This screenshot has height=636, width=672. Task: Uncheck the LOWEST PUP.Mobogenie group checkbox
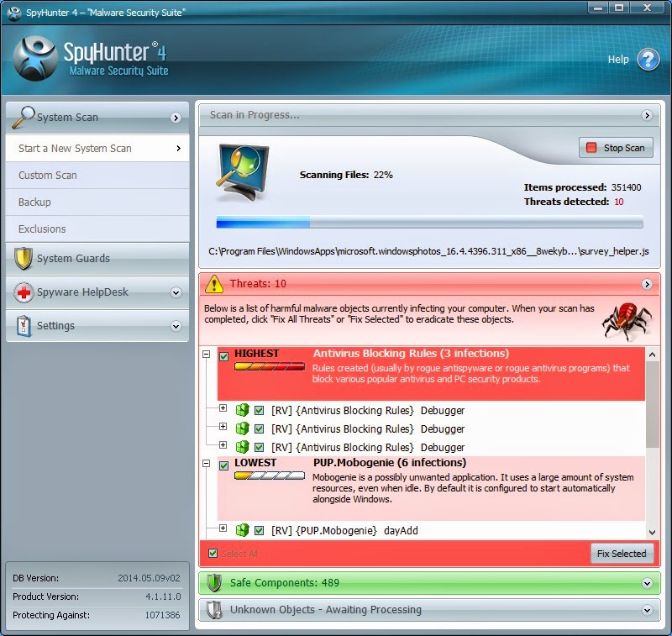[223, 465]
